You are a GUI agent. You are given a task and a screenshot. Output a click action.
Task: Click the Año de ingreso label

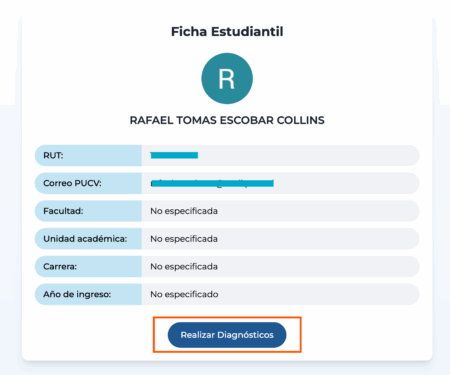(77, 294)
